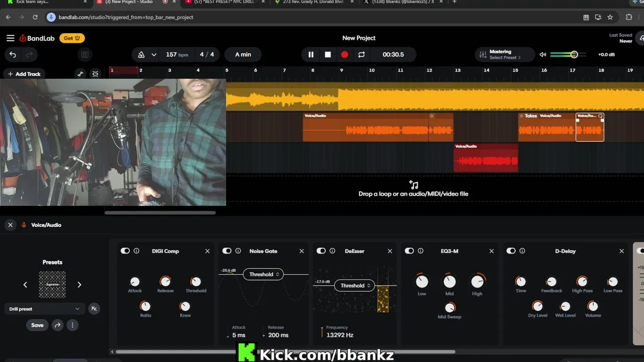Click the redo arrow button

(x=29, y=54)
